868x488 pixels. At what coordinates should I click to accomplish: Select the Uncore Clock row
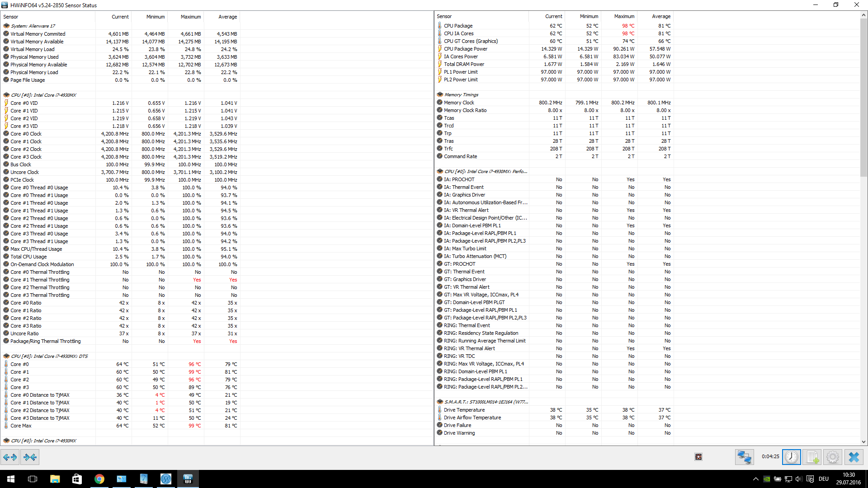(120, 172)
